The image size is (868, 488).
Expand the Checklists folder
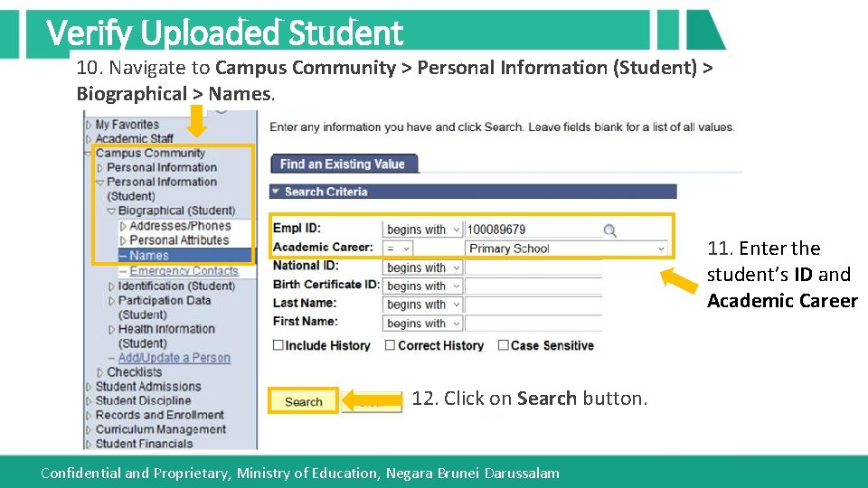(x=100, y=372)
